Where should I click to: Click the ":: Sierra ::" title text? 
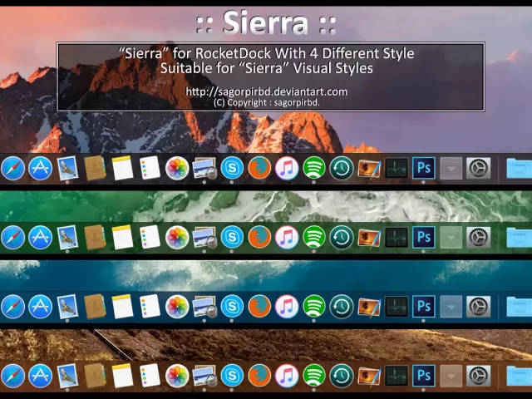point(266,22)
